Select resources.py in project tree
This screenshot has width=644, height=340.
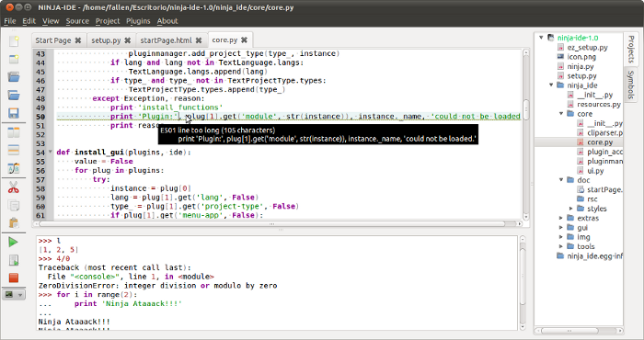[599, 104]
